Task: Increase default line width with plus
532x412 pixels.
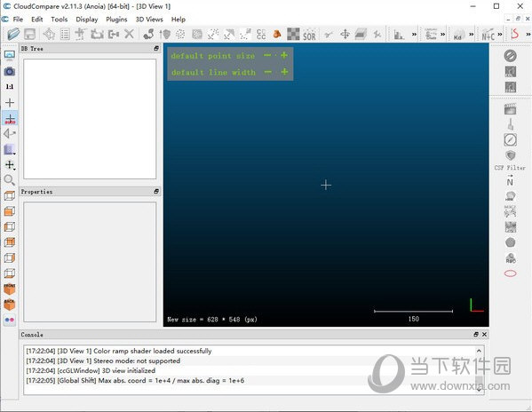Action: pos(284,72)
